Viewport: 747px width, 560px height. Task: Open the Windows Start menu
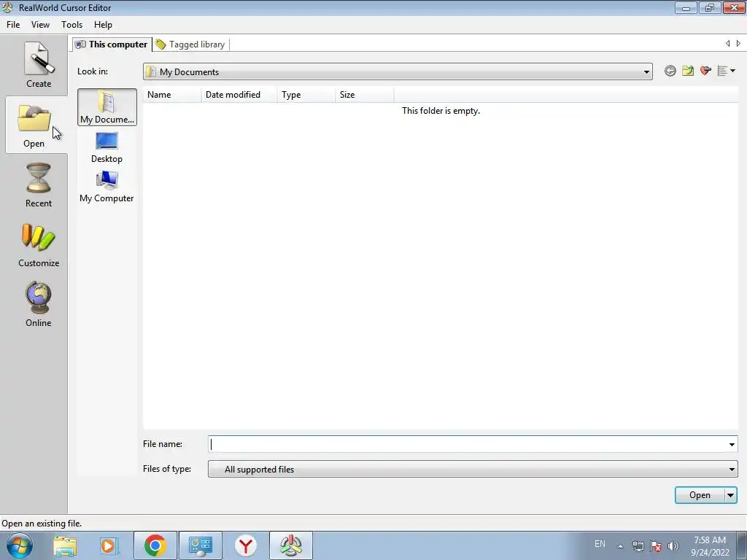click(x=20, y=545)
